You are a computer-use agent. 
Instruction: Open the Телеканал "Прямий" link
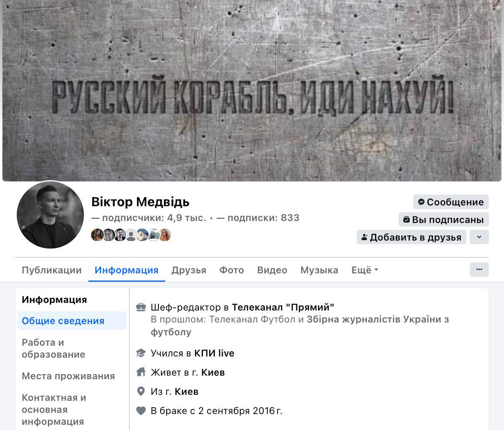(283, 307)
